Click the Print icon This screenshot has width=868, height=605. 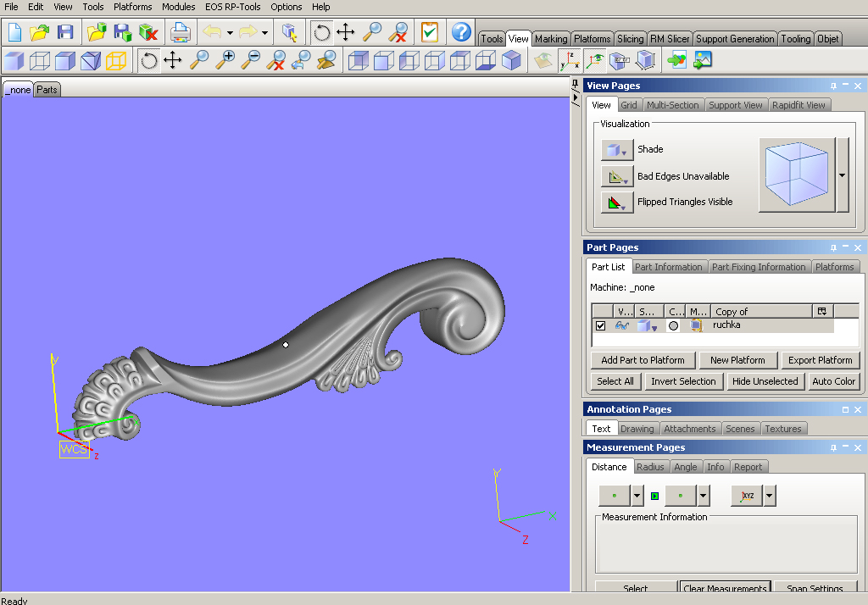coord(180,32)
